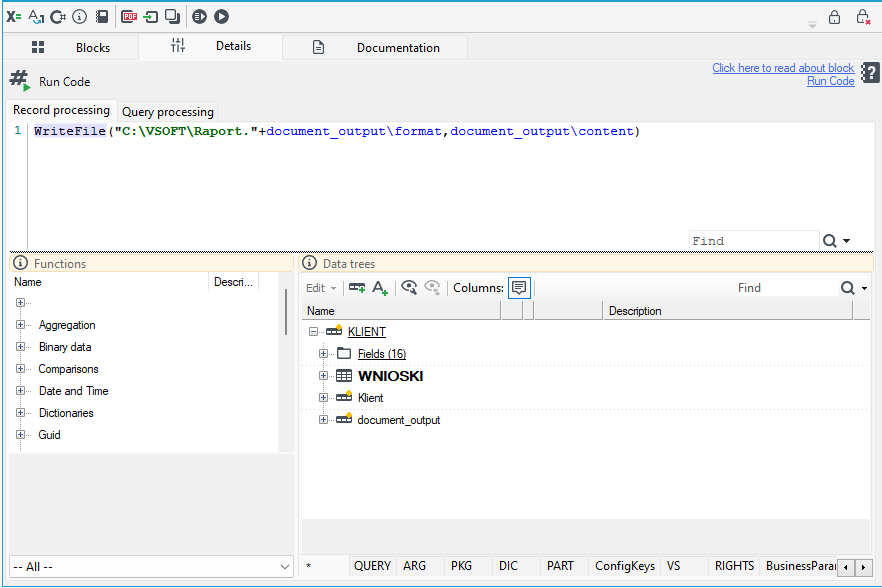Expand the Date and Time function group
Viewport: 882px width, 588px height.
point(20,390)
